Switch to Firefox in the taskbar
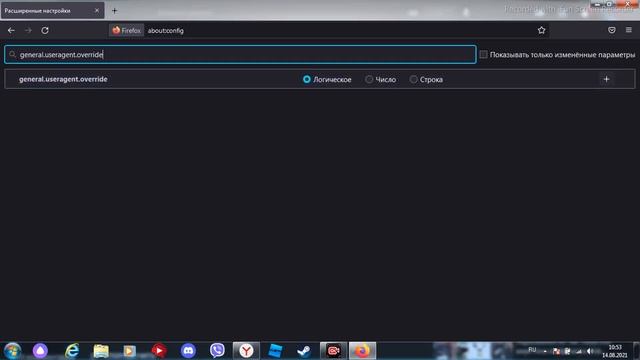Viewport: 640px width, 360px height. [x=362, y=351]
